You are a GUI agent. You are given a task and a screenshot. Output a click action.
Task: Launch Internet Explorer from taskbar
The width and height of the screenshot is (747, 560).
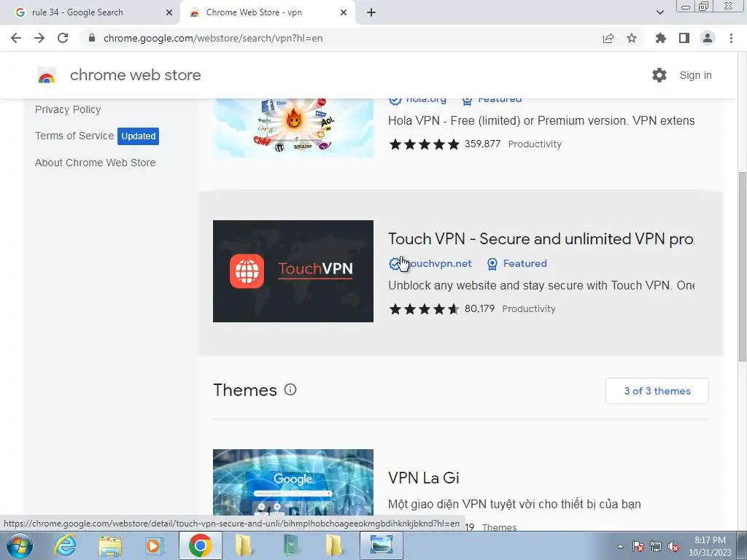click(x=65, y=545)
